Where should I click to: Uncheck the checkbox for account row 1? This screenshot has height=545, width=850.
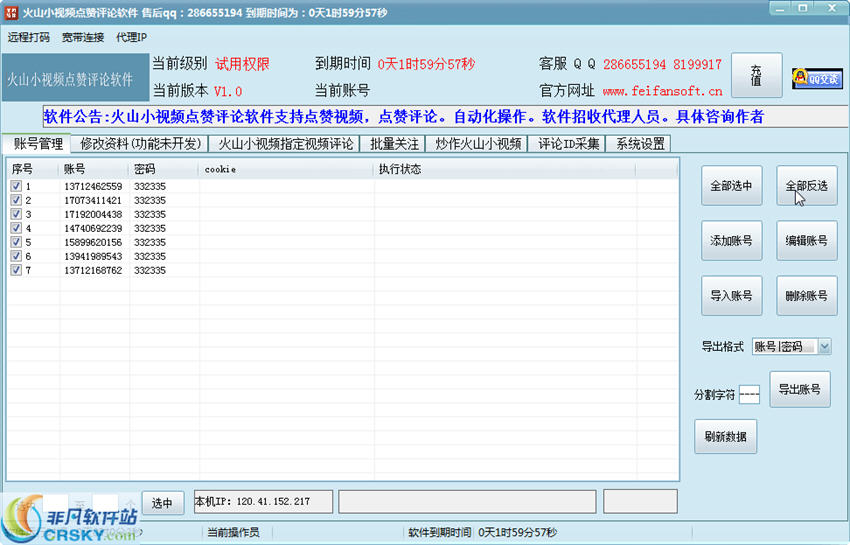point(16,186)
